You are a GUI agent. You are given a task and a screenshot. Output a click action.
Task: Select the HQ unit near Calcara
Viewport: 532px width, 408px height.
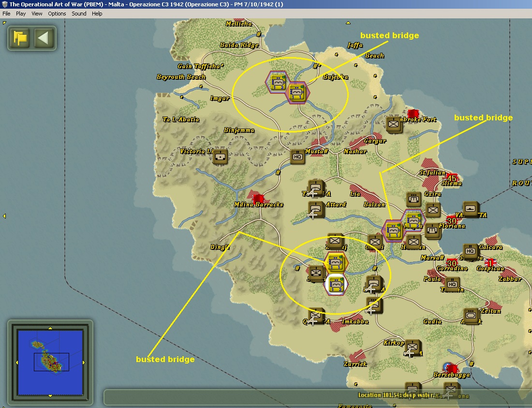tap(471, 252)
